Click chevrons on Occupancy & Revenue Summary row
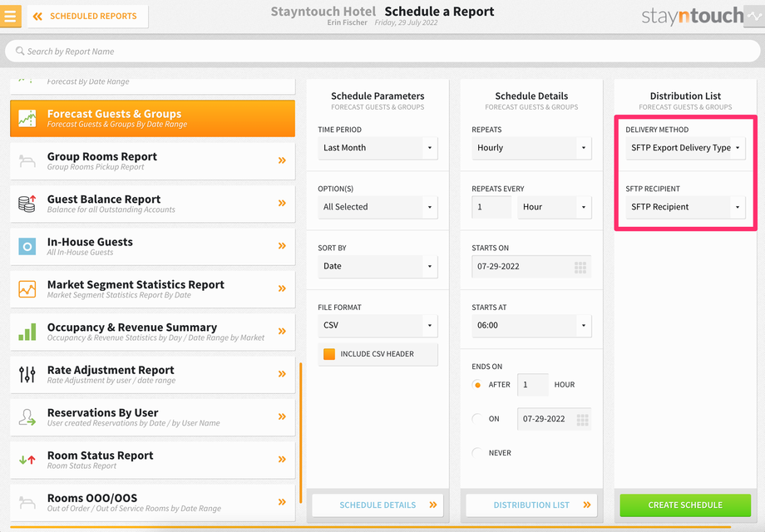 tap(282, 331)
